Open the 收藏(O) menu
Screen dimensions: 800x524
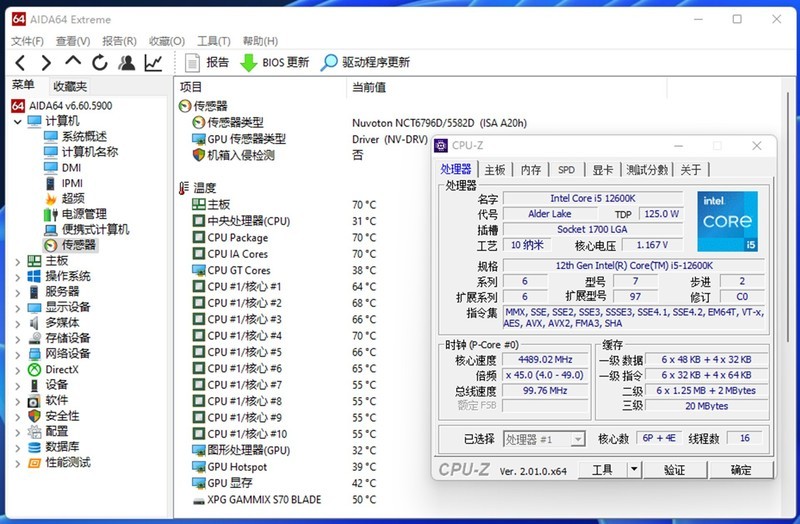click(x=167, y=41)
